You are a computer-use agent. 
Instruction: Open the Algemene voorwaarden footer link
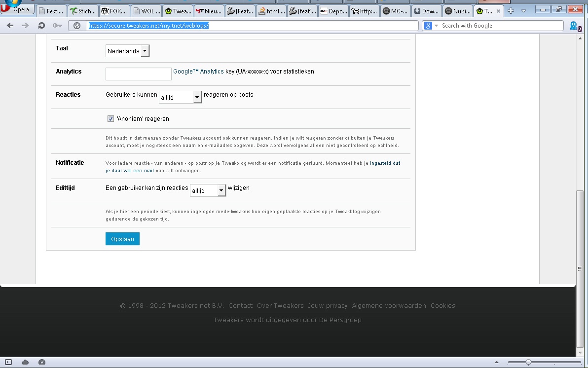coord(389,306)
